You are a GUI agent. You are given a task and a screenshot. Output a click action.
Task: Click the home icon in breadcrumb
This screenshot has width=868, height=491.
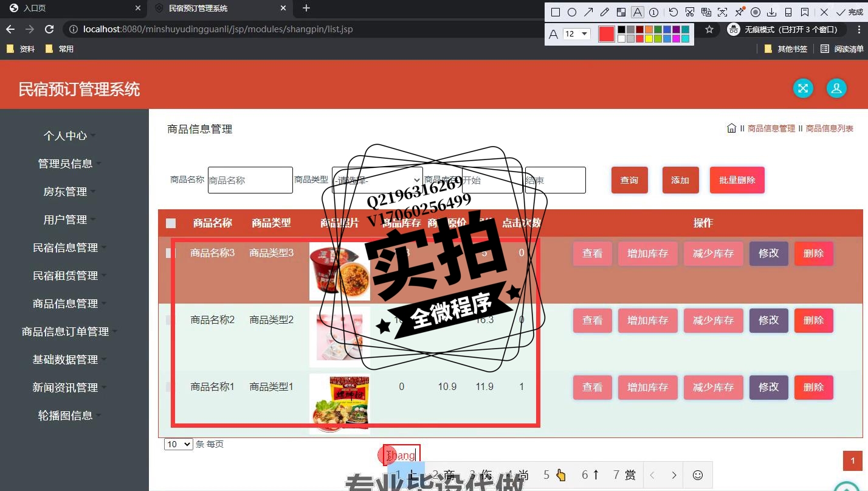pyautogui.click(x=732, y=128)
